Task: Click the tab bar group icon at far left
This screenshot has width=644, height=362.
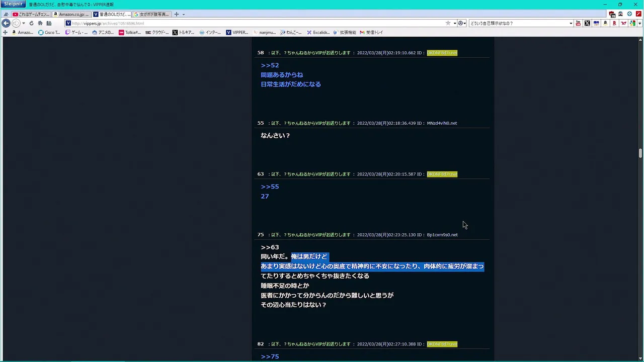Action: [6, 15]
